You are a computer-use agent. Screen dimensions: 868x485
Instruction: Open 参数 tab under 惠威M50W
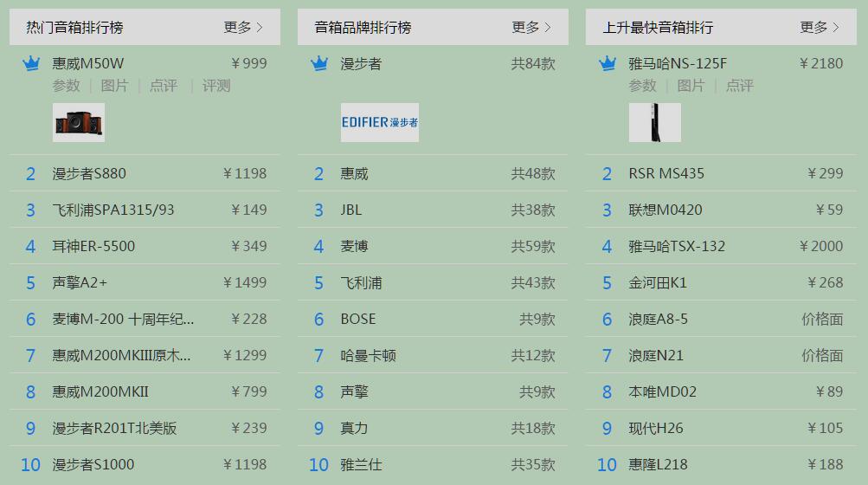[66, 86]
